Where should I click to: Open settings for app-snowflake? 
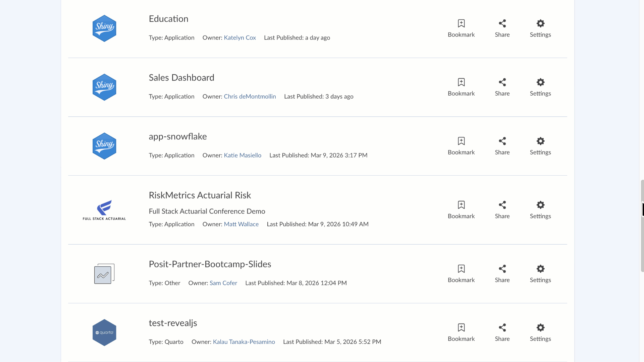point(540,141)
